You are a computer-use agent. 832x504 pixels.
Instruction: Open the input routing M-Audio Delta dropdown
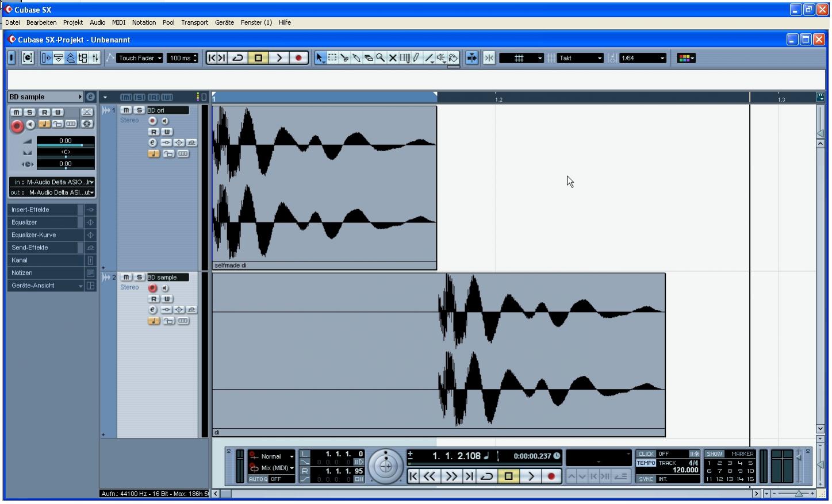click(x=52, y=182)
